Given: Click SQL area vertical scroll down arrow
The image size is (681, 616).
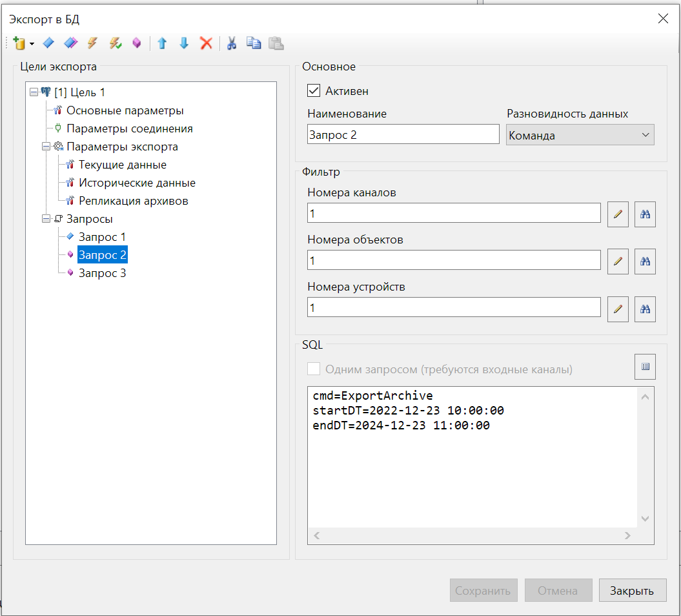Looking at the screenshot, I should (645, 518).
